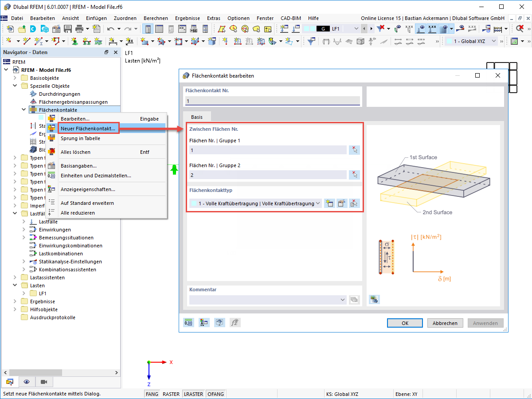Click the magnifier with red X icon
This screenshot has width=532, height=399.
(520, 29)
